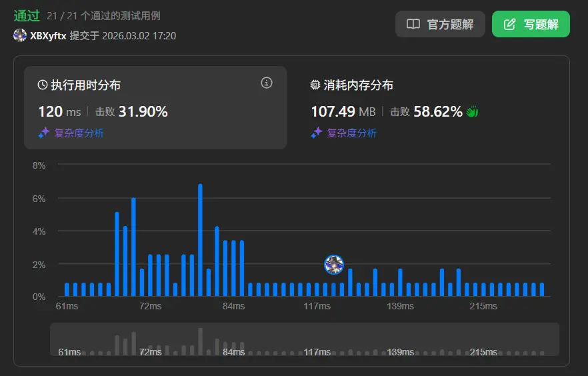Click the info icon in the runtime card
This screenshot has height=376, width=588.
pyautogui.click(x=267, y=83)
